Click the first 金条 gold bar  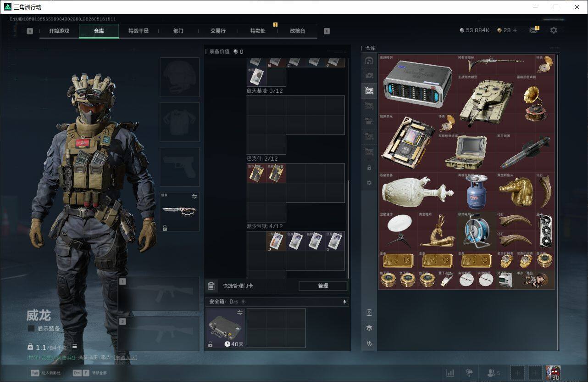click(398, 260)
